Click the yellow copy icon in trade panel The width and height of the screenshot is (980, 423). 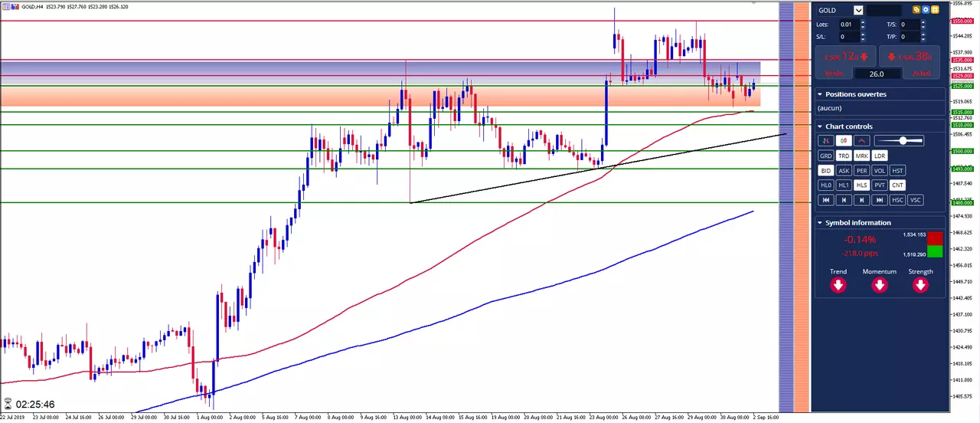(916, 9)
